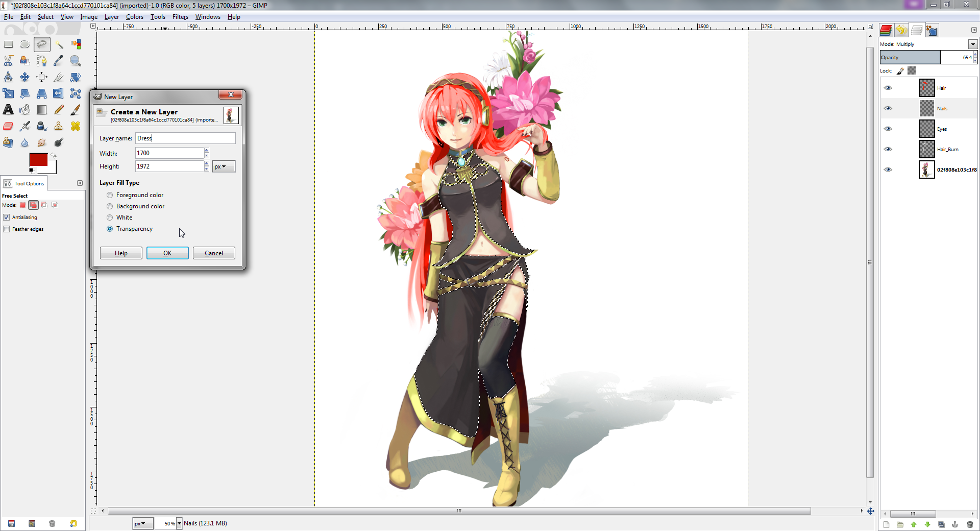
Task: Select the Rotate tool
Action: pyautogui.click(x=76, y=77)
